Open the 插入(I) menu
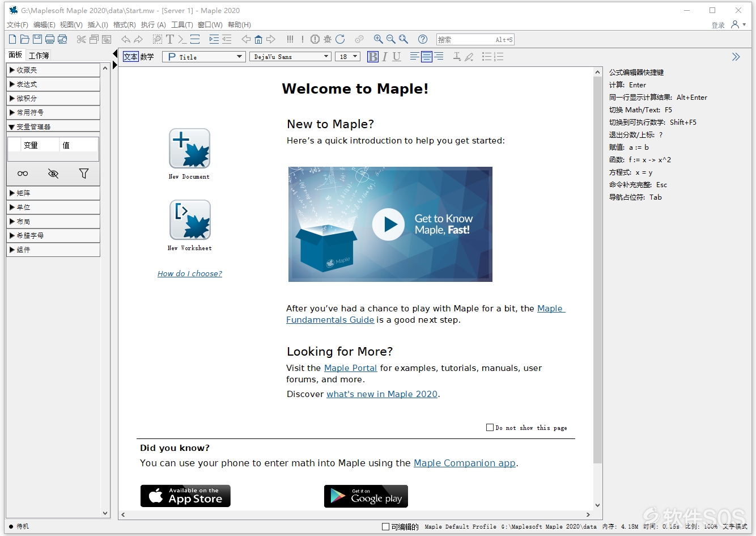This screenshot has width=756, height=536. click(97, 25)
